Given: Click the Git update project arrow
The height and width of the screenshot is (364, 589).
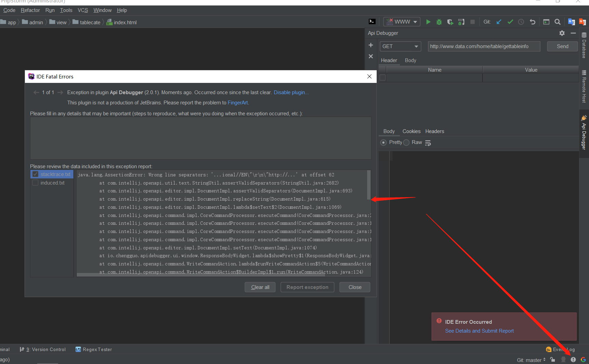Looking at the screenshot, I should tap(499, 22).
